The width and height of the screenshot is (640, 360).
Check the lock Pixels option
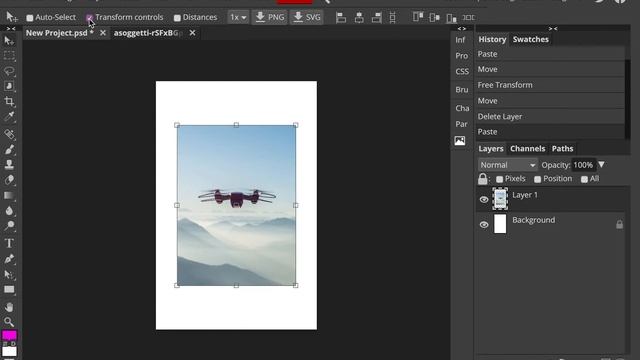tap(499, 179)
